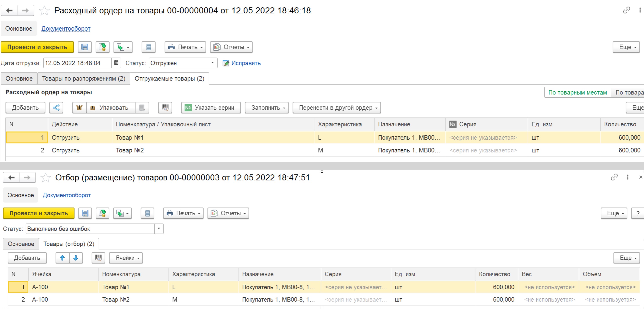Move the row up with blue up arrow
Screen dimensions: 644x311
coord(63,258)
